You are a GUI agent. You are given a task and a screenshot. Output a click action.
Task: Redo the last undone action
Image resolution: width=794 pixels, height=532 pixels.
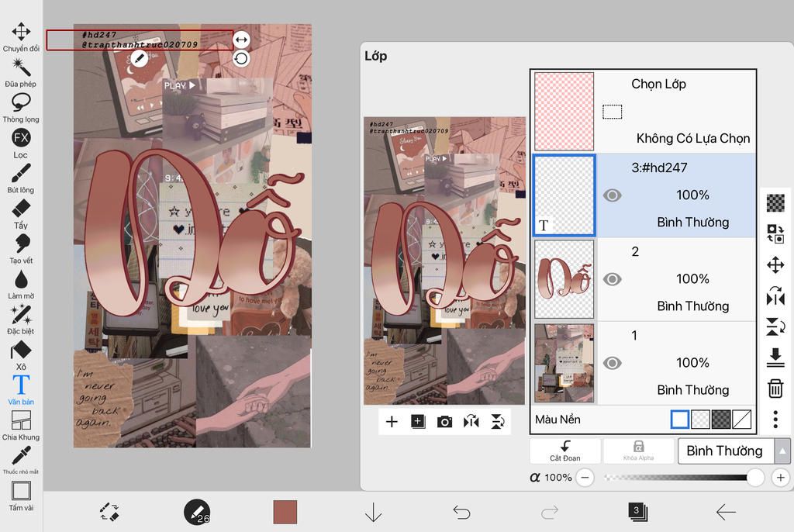click(550, 513)
